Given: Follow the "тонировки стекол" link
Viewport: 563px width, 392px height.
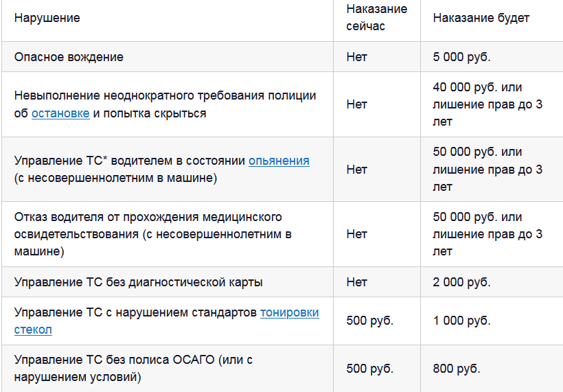Looking at the screenshot, I should click(289, 312).
